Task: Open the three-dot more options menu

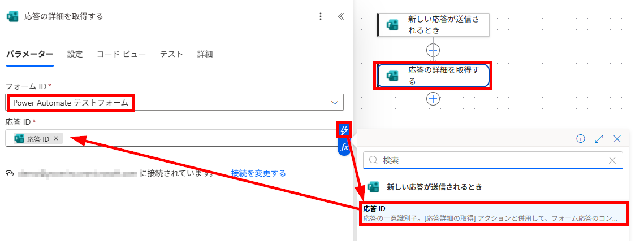Action: [321, 16]
